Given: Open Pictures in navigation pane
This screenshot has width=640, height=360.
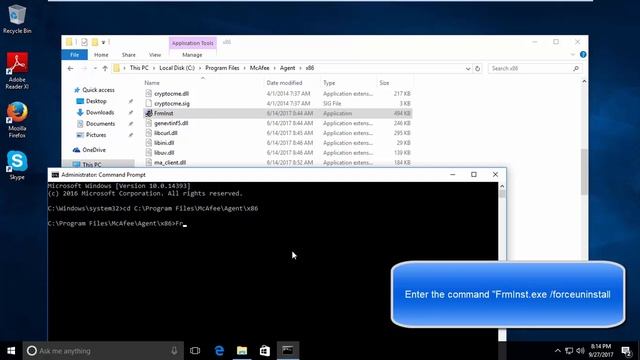Looking at the screenshot, I should click(x=96, y=135).
